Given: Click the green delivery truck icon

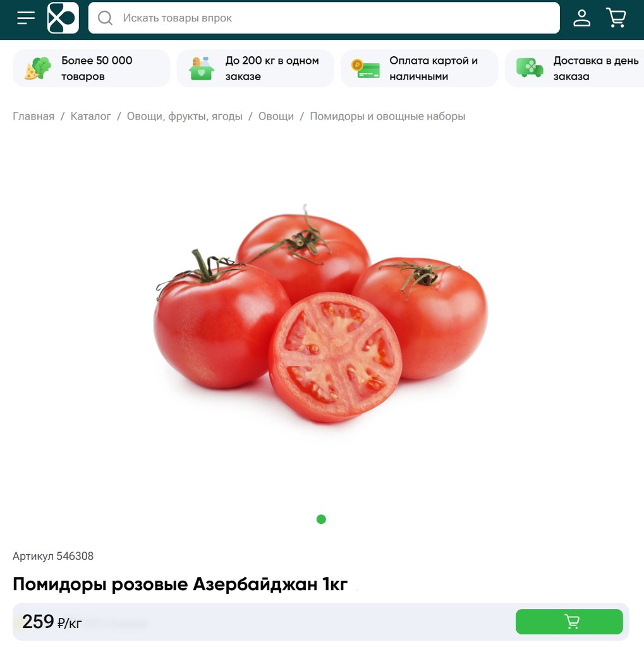Looking at the screenshot, I should [530, 68].
